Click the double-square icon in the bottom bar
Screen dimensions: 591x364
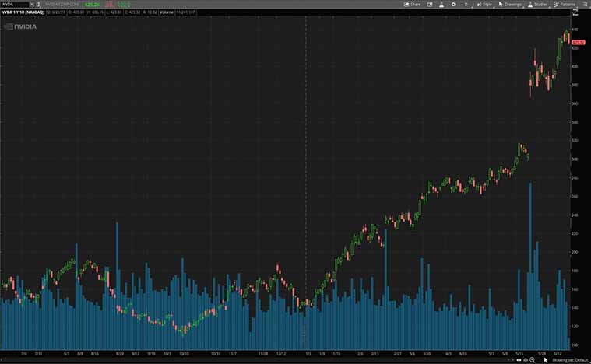coord(519,360)
